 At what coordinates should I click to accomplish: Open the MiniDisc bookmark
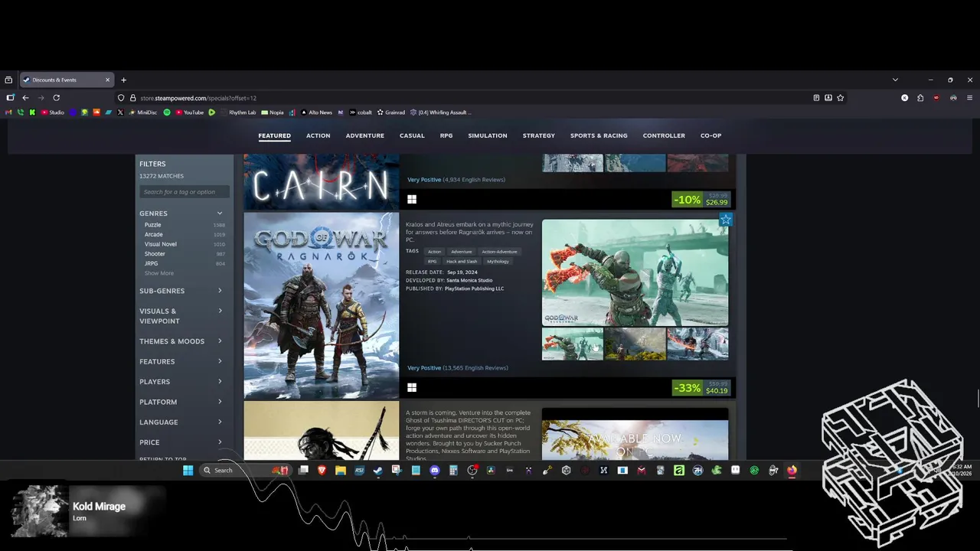[x=142, y=112]
